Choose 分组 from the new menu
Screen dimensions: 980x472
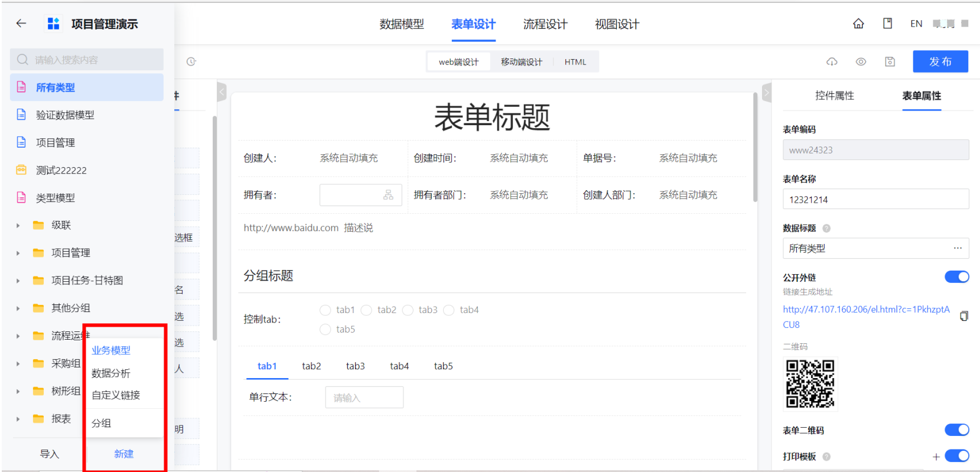[102, 423]
